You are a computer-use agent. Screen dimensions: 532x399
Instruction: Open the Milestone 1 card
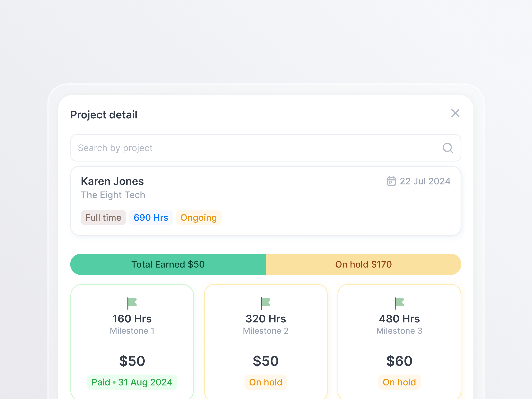click(132, 341)
